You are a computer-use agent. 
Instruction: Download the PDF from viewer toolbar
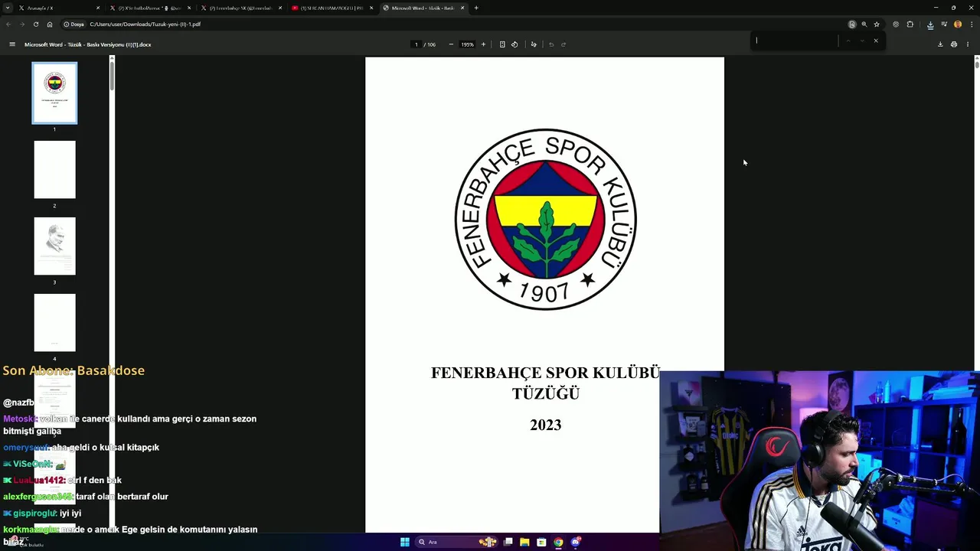point(940,44)
